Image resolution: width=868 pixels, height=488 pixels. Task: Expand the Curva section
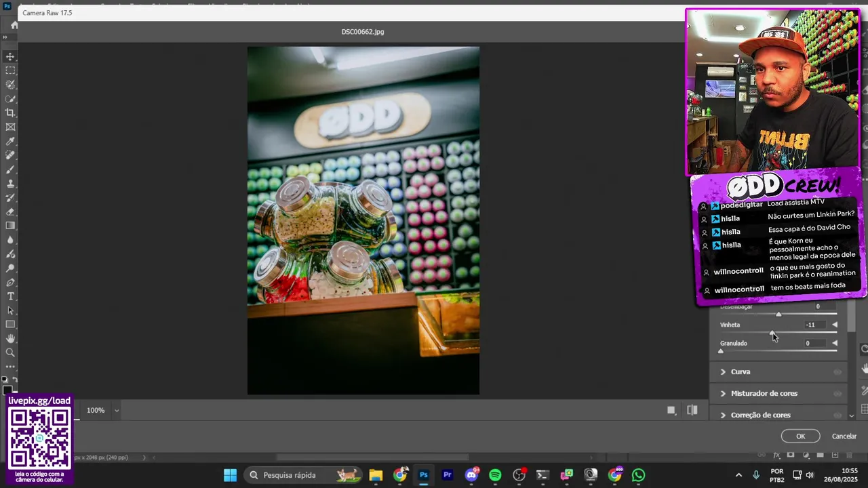tap(723, 371)
